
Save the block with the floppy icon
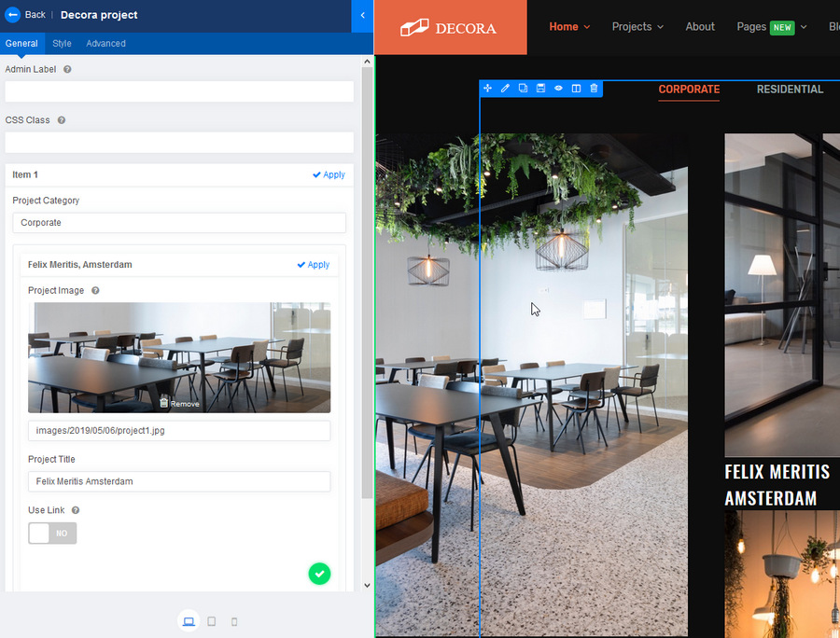tap(540, 89)
